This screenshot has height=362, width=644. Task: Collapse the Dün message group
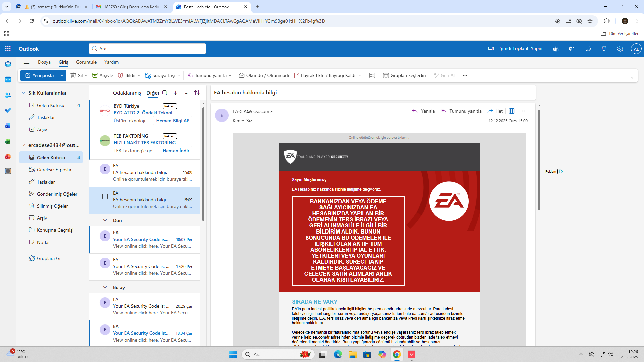105,220
